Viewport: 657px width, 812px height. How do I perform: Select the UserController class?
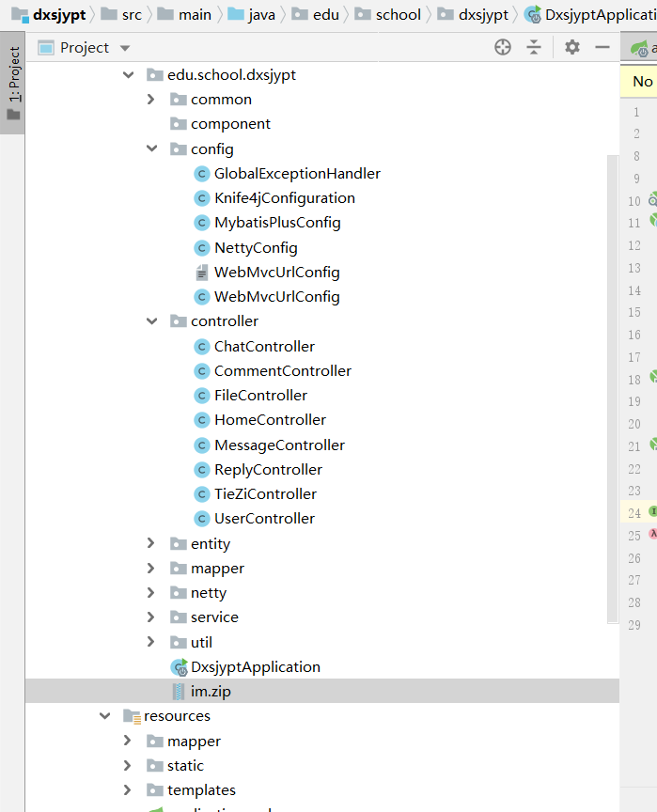[264, 519]
